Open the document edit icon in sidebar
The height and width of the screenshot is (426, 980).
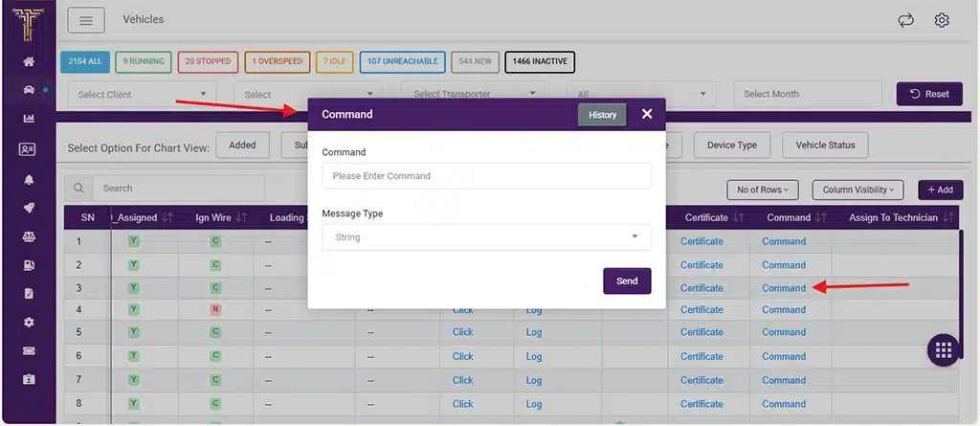[x=29, y=293]
